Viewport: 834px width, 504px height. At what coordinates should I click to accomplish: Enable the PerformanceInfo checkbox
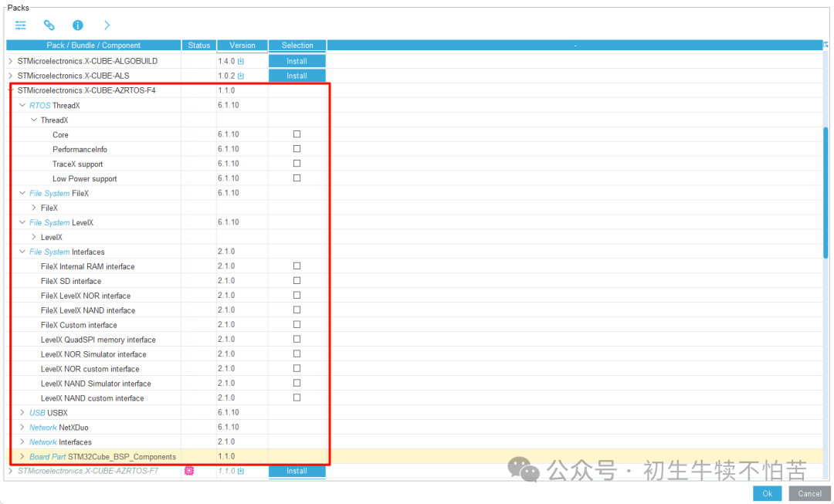pos(297,149)
